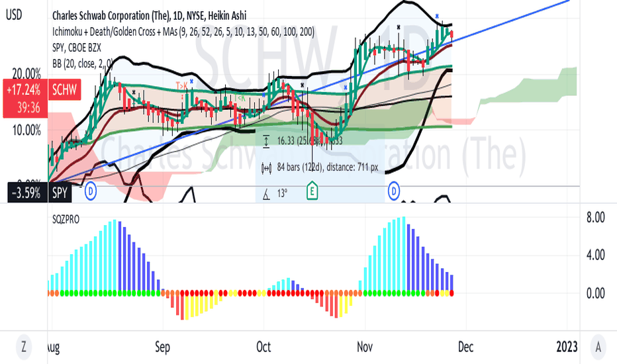Select the red SCHW price label
The image size is (617, 364).
pos(64,90)
